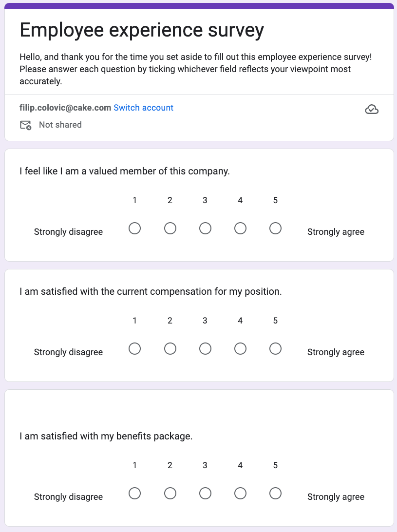Choose 4 for benefits package satisfaction

tap(240, 493)
